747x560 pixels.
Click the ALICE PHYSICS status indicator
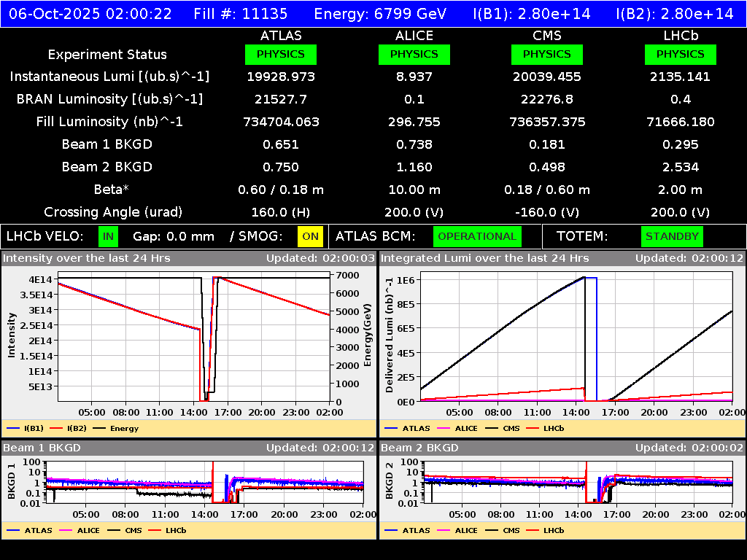[414, 54]
